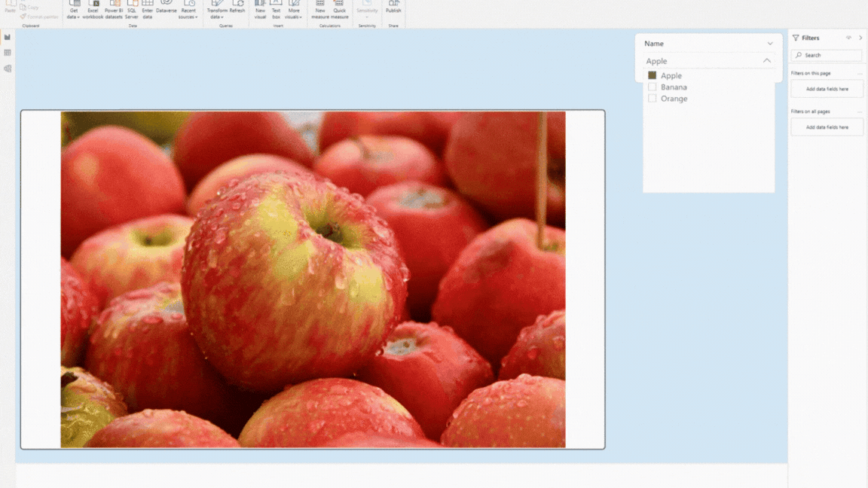
Task: Expand the Name slicer header chevron
Action: (770, 43)
